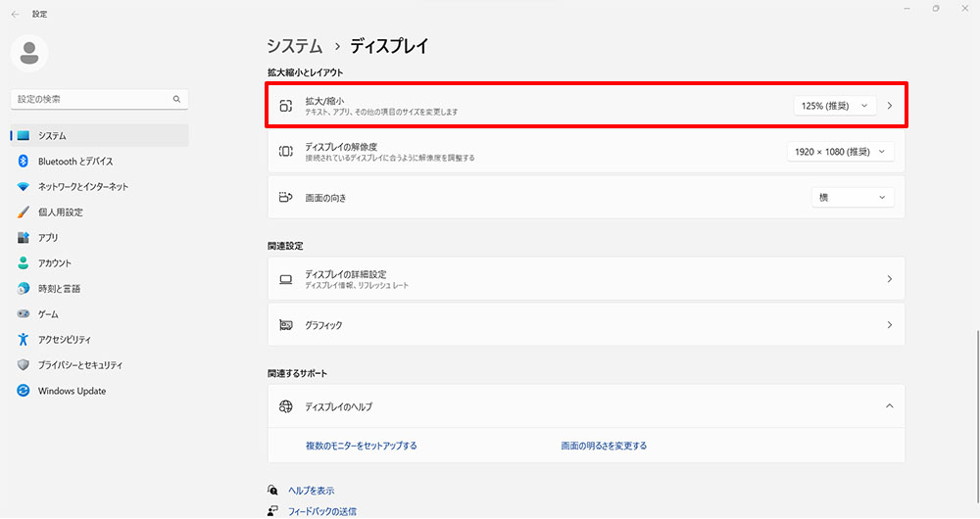
Task: Click the ディスプレイの解像度 icon
Action: click(x=285, y=151)
